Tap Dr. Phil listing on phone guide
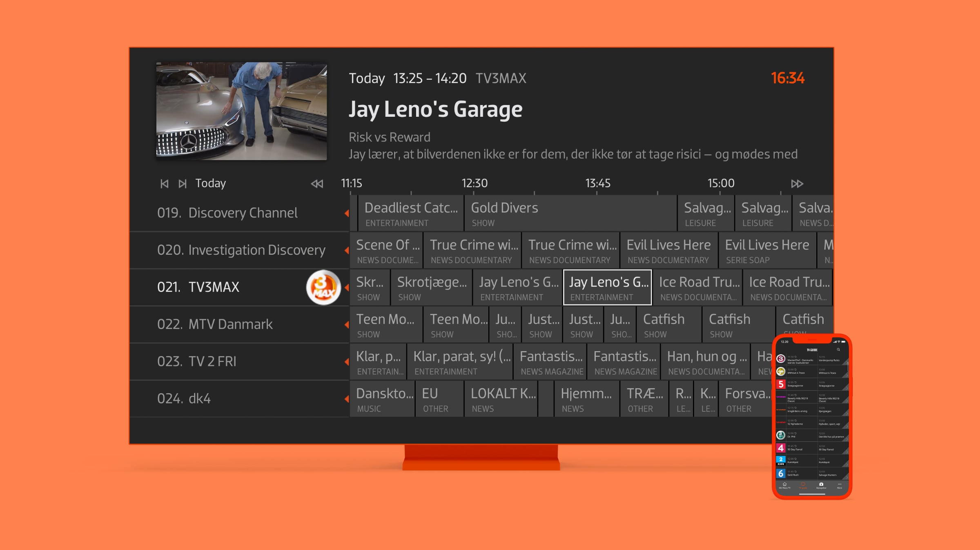Viewport: 980px width, 550px height. click(x=802, y=435)
